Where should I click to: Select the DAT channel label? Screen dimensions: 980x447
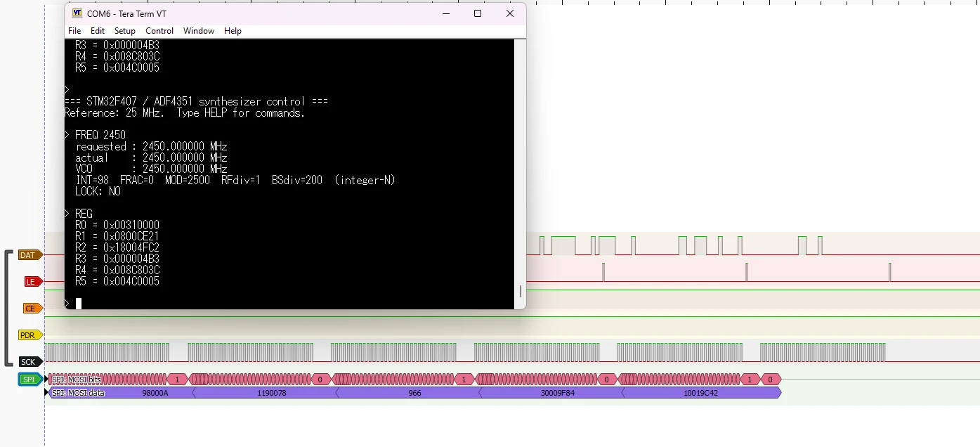29,255
